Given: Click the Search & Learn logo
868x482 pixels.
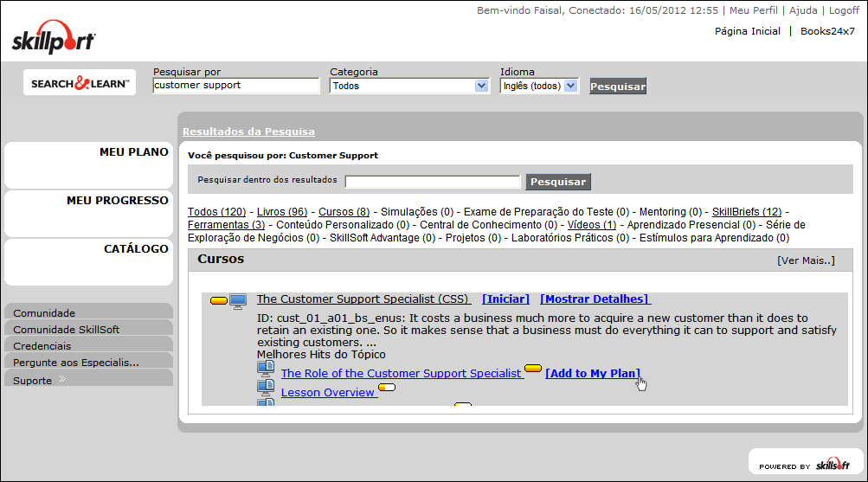Looking at the screenshot, I should [x=80, y=83].
